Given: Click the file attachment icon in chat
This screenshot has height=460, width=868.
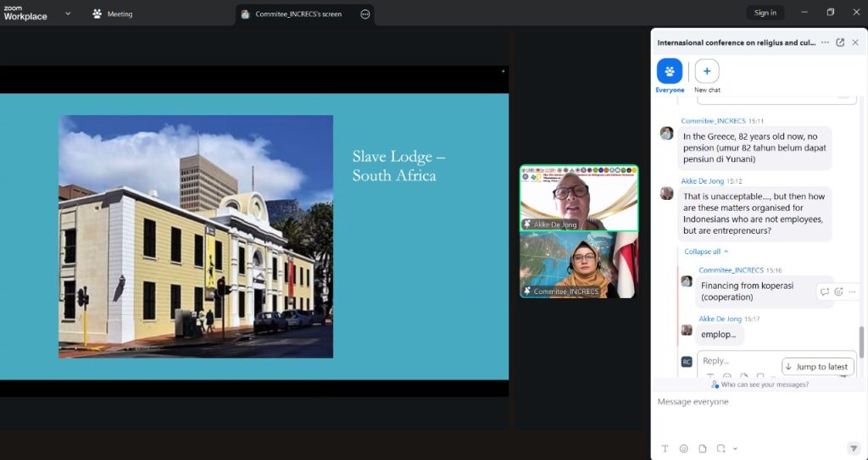Looking at the screenshot, I should click(702, 448).
